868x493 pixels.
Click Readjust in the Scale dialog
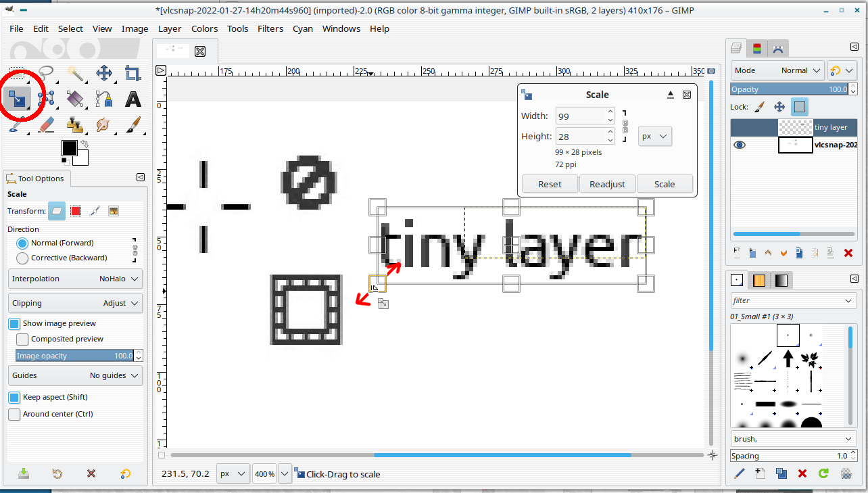607,184
